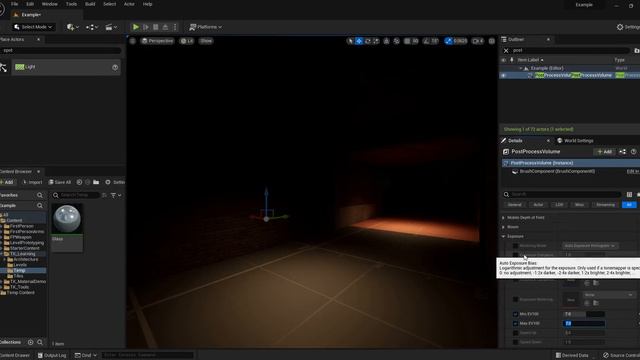
Task: Toggle grid snapping icon
Action: pyautogui.click(x=407, y=41)
